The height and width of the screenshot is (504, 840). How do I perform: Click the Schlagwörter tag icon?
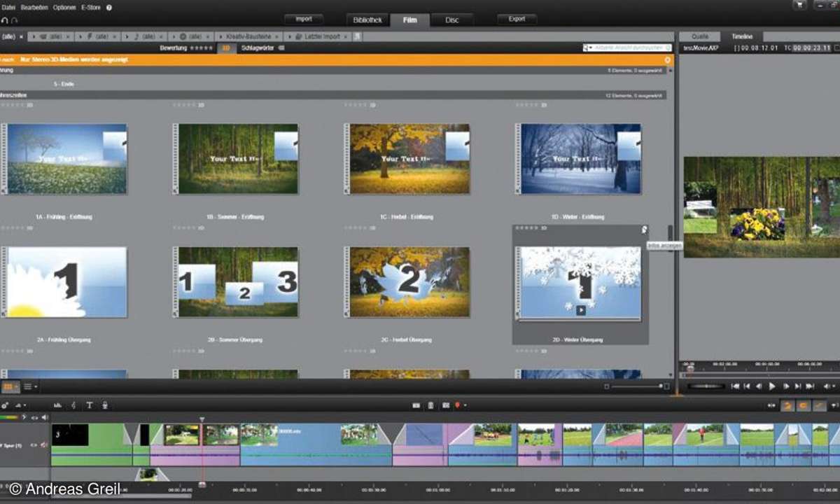tap(281, 48)
